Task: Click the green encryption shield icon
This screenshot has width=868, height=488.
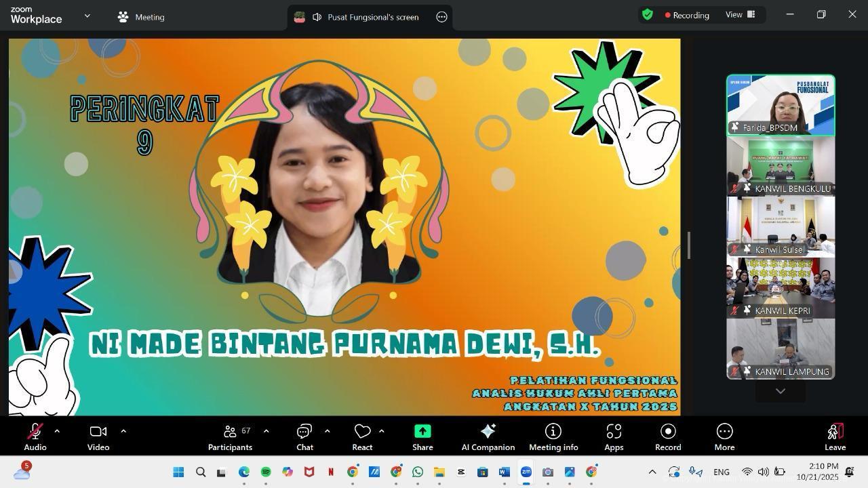Action: pos(648,15)
